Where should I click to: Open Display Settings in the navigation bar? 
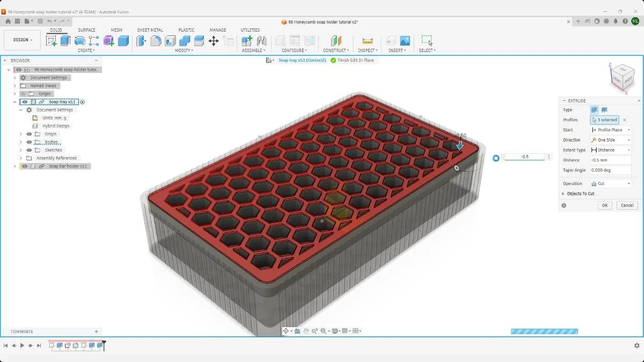[335, 331]
